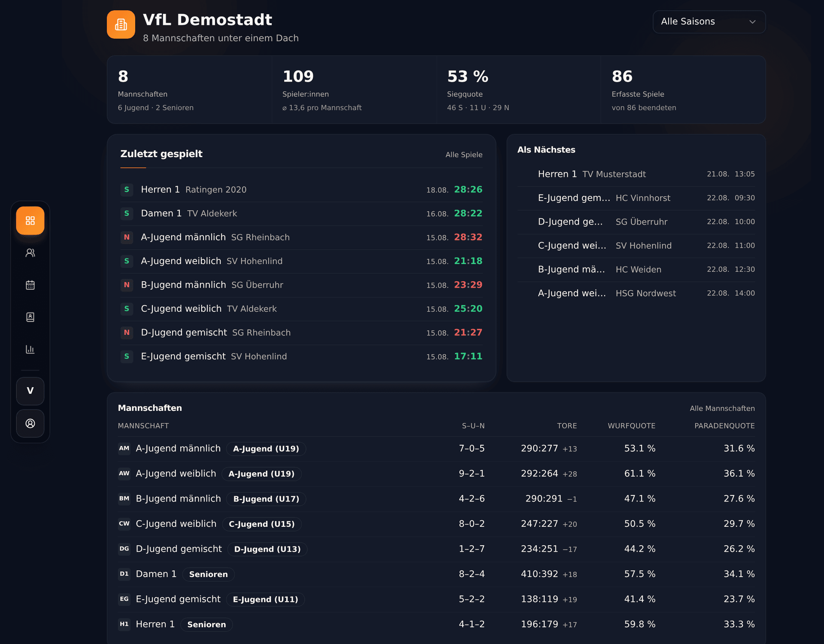Click the Senioren tag next to Damen 1
This screenshot has width=824, height=644.
point(209,574)
